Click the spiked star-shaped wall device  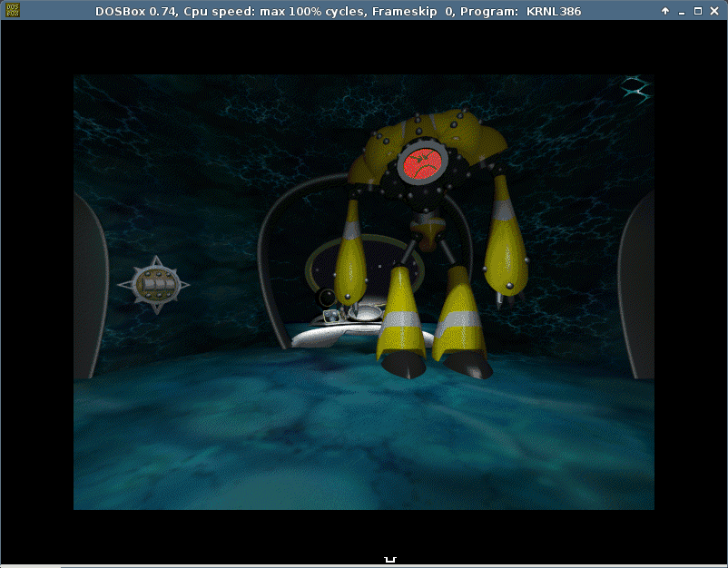click(154, 285)
